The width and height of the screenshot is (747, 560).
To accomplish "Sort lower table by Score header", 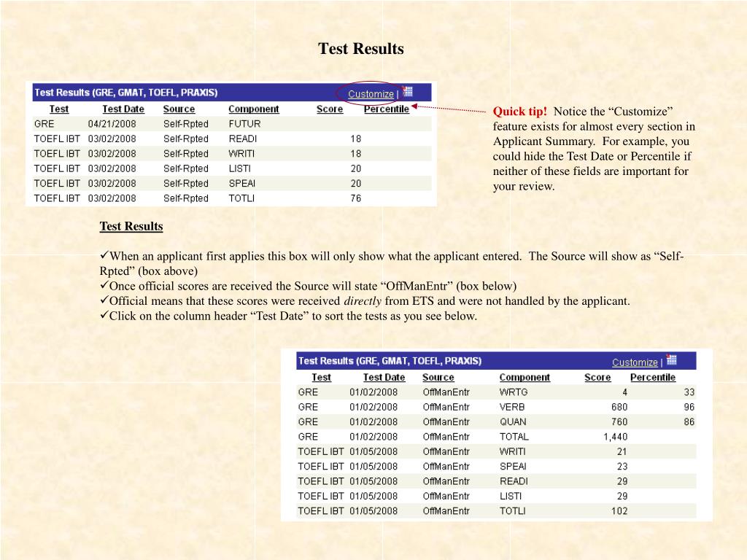I will point(597,377).
